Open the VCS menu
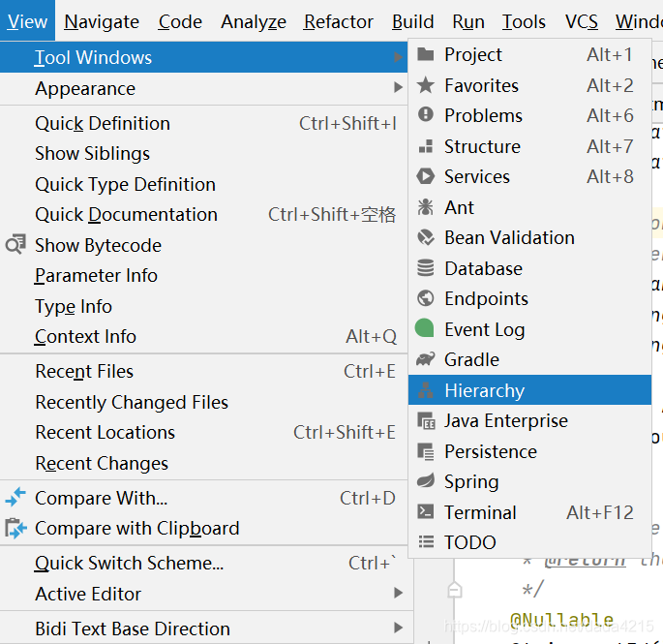 [582, 21]
